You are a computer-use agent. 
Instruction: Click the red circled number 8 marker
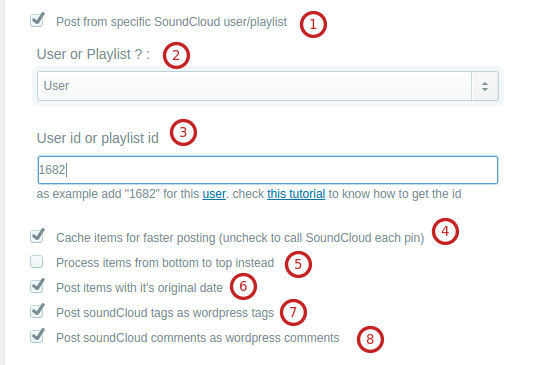click(x=370, y=339)
